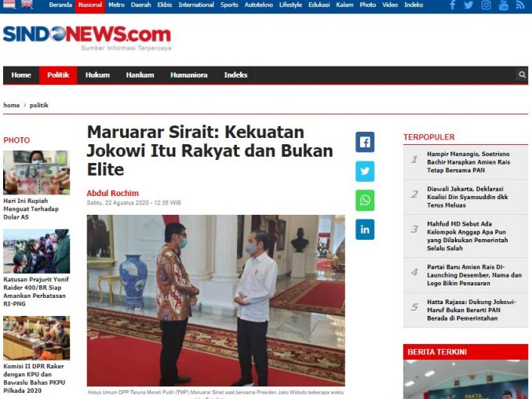Open Rupiah dollar photo thumbnail

click(x=37, y=172)
